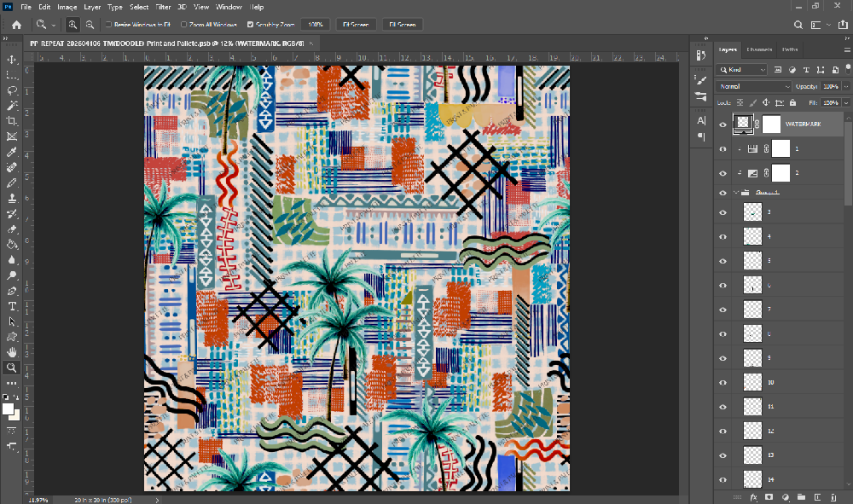Viewport: 853px width, 504px height.
Task: Select the Move tool
Action: click(x=11, y=59)
